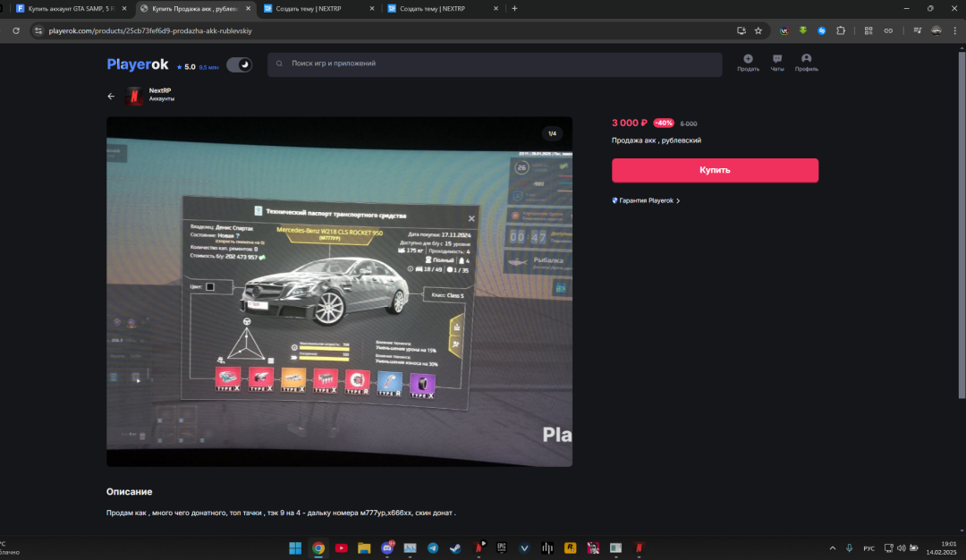Go back with the left arrow icon
The height and width of the screenshot is (560, 966).
(x=111, y=96)
